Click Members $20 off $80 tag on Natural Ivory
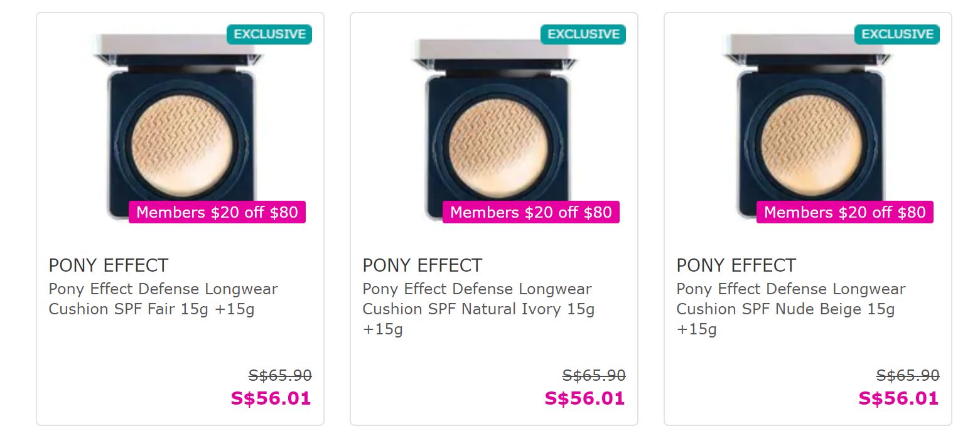Image resolution: width=980 pixels, height=436 pixels. coord(531,212)
